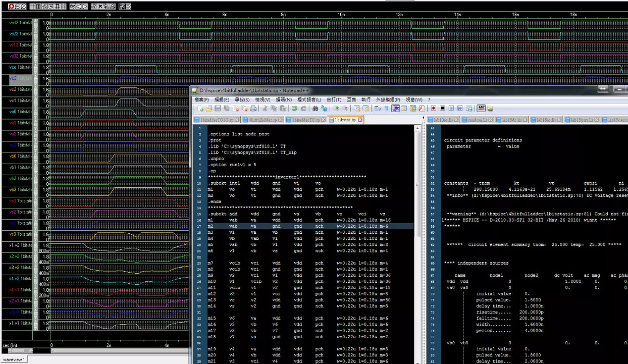The width and height of the screenshot is (628, 364).
Task: Click the Undo green arrow icon
Action: click(294, 109)
